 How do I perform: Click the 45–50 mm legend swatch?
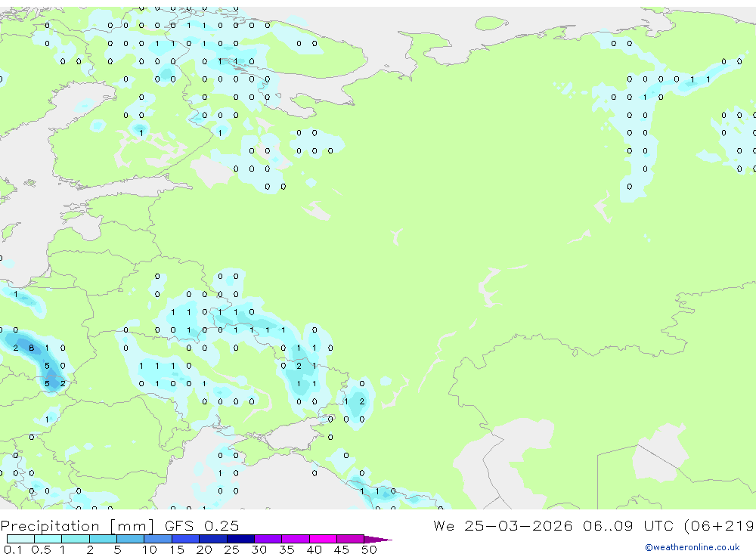pyautogui.click(x=351, y=539)
